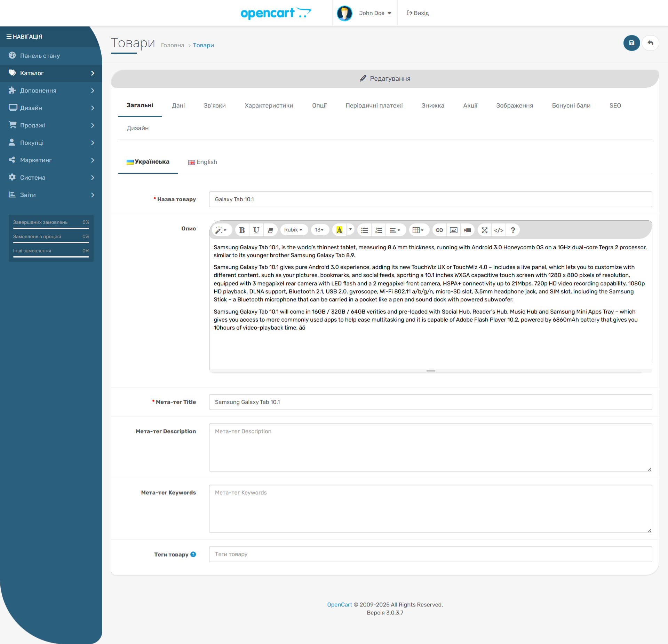
Task: Select the English language tab
Action: click(203, 162)
